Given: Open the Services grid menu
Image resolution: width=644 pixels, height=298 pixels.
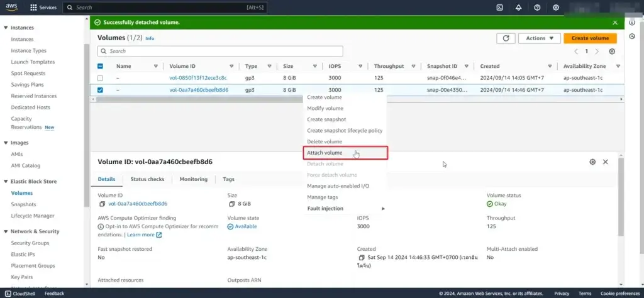Looking at the screenshot, I should click(x=43, y=8).
